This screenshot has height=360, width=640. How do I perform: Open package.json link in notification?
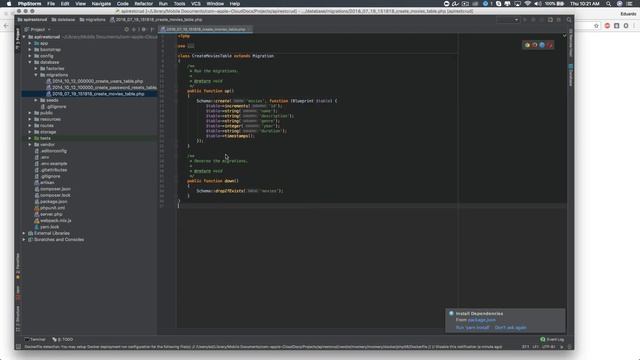(x=482, y=320)
